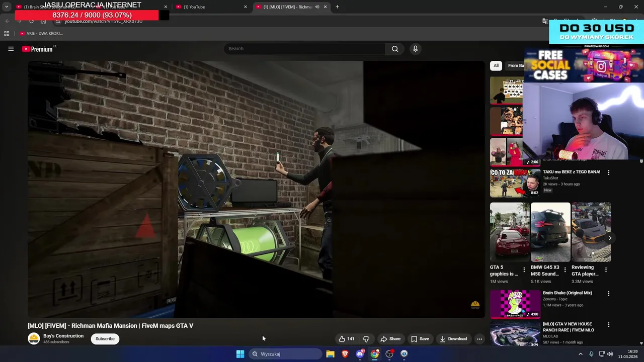This screenshot has height=362, width=644.
Task: Close the third YouTube tab
Action: [x=246, y=7]
